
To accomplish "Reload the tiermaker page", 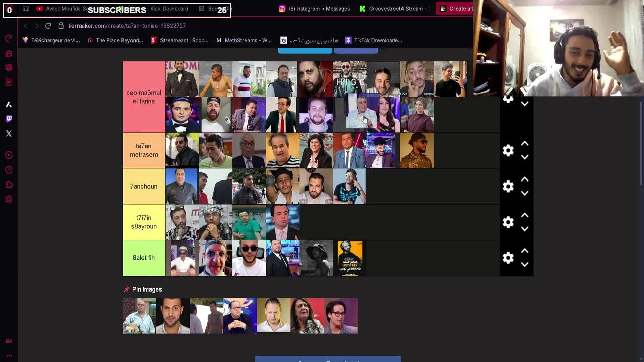I will (x=48, y=26).
